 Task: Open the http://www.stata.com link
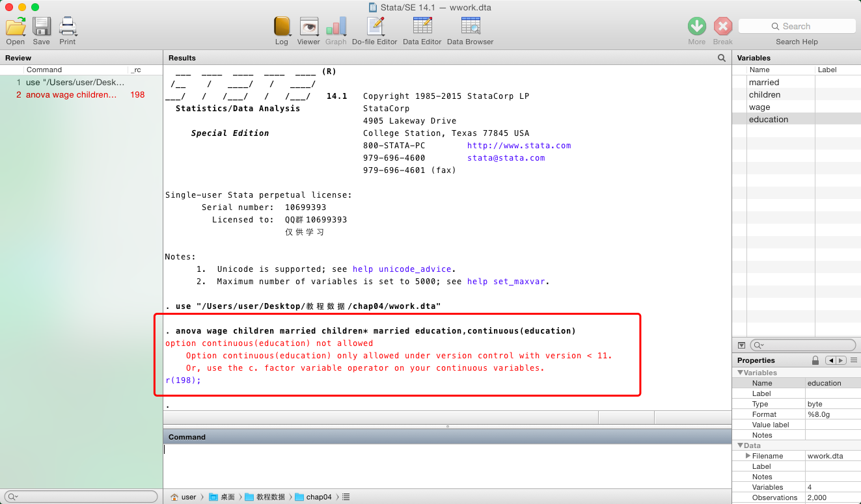(519, 146)
